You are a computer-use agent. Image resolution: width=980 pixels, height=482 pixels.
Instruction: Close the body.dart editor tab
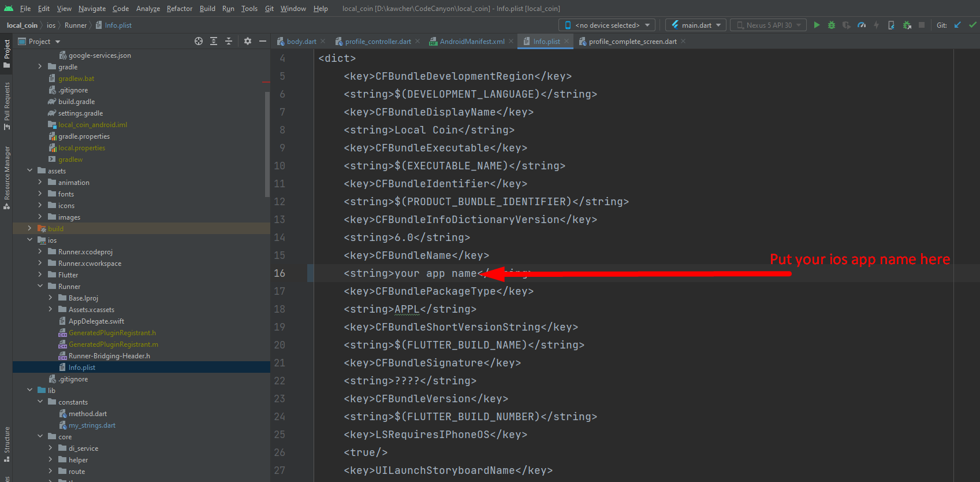coord(323,42)
